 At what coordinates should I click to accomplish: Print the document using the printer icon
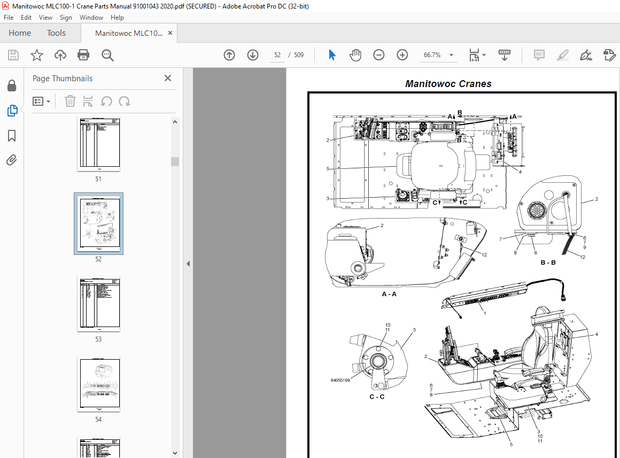pyautogui.click(x=83, y=55)
